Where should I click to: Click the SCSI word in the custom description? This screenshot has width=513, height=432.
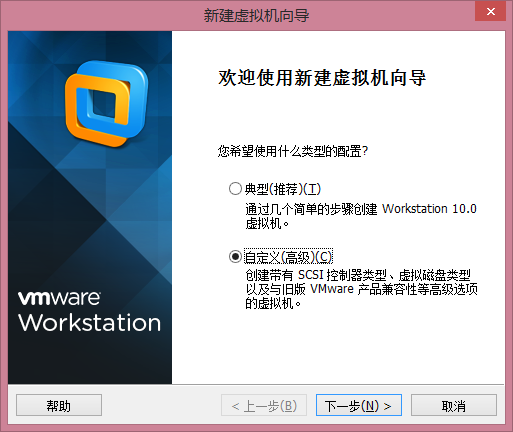[x=311, y=275]
